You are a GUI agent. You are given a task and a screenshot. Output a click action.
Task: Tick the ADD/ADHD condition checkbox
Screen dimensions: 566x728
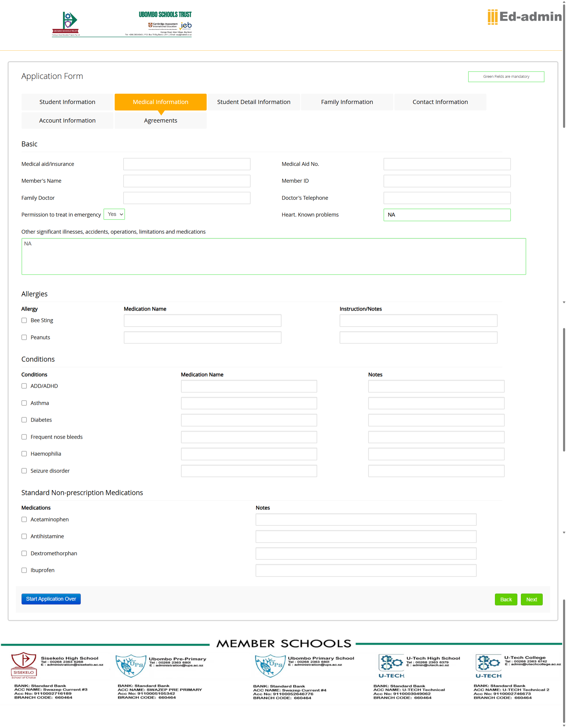[24, 386]
